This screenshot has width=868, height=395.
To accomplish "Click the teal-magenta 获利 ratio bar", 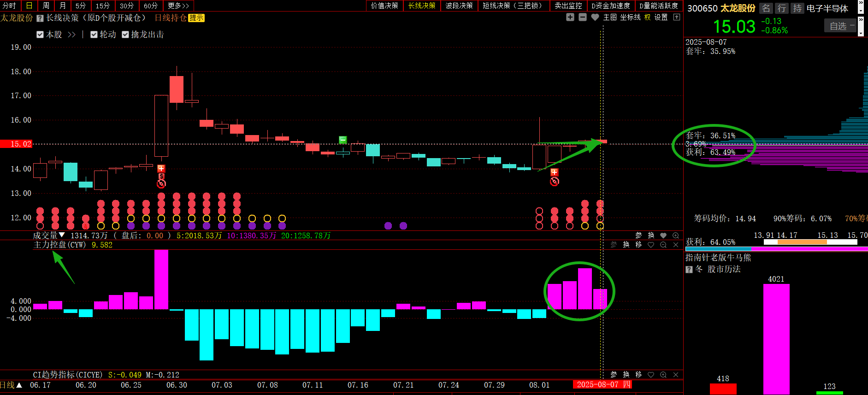I will tap(776, 249).
